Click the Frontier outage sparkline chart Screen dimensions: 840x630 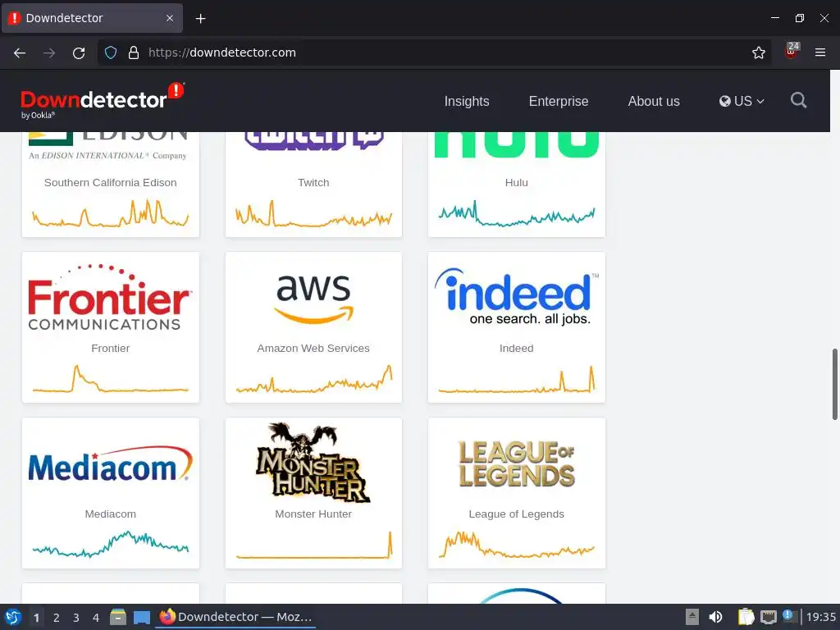click(x=111, y=379)
